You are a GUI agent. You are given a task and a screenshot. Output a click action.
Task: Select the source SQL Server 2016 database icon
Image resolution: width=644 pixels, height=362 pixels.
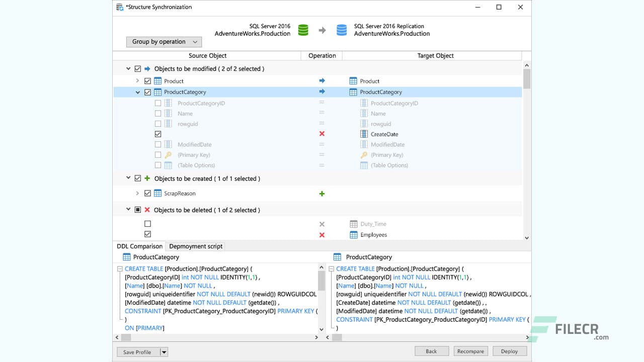point(303,30)
